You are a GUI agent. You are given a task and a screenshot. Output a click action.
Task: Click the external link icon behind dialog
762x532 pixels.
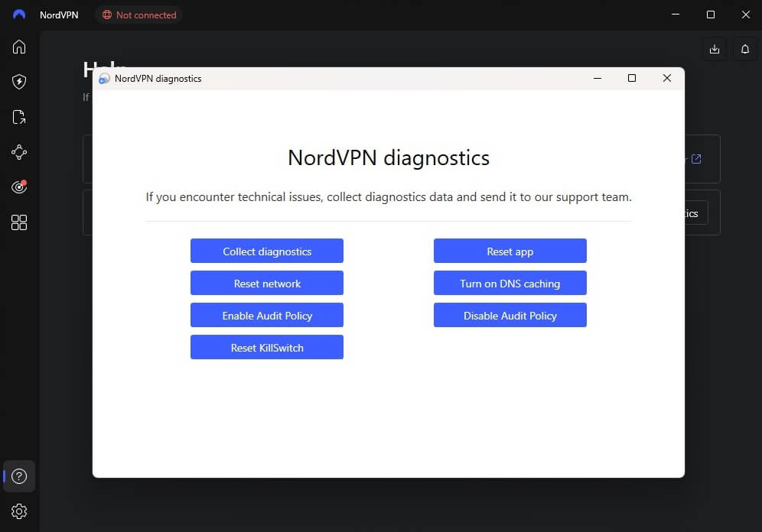coord(696,159)
